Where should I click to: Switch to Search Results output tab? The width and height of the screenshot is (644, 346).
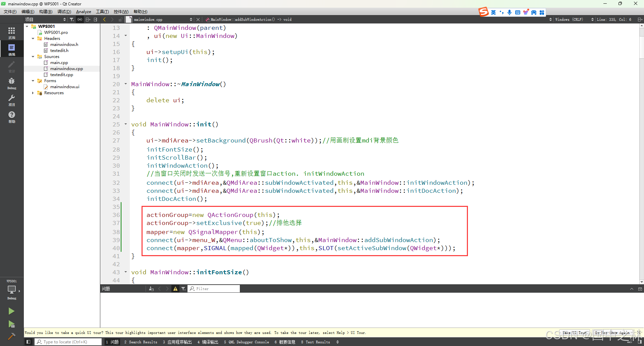point(141,342)
